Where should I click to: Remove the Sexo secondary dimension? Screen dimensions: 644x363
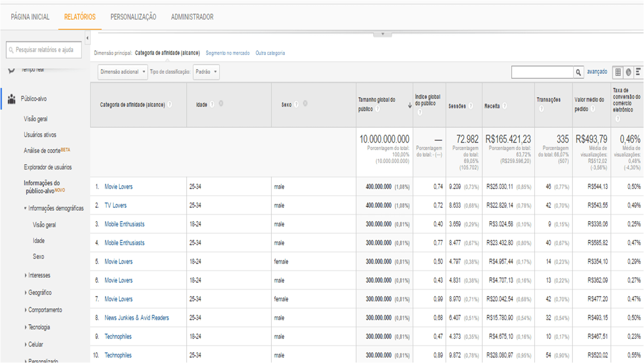click(x=305, y=103)
